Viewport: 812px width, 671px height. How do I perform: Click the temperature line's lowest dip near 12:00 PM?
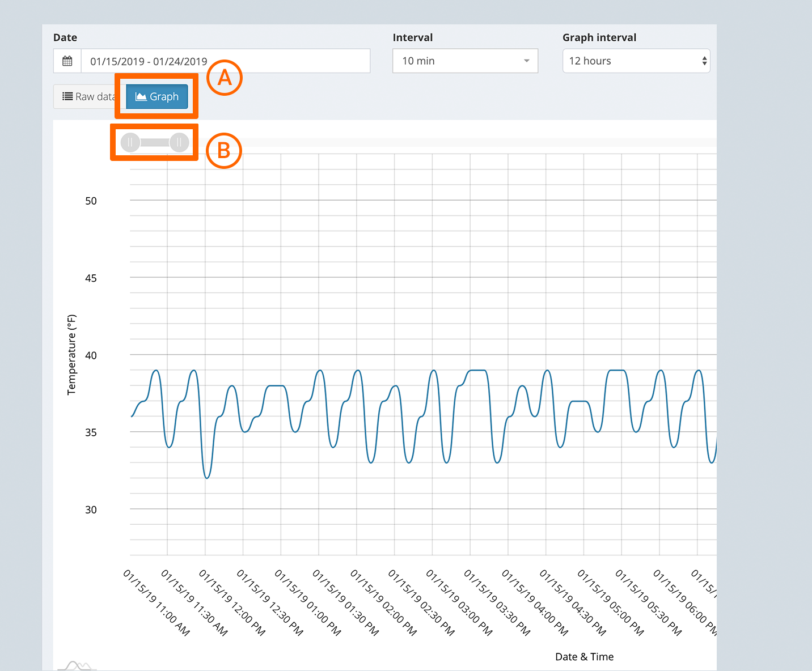coord(207,477)
